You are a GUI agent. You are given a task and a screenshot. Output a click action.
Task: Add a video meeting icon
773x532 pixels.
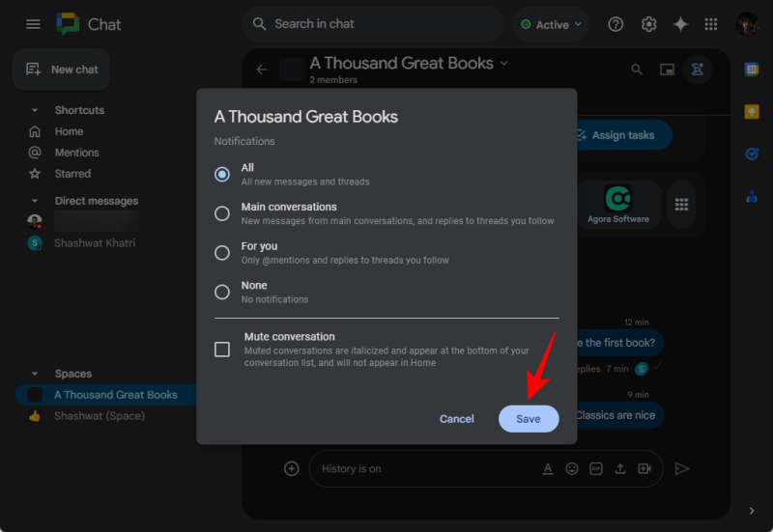[x=644, y=468]
